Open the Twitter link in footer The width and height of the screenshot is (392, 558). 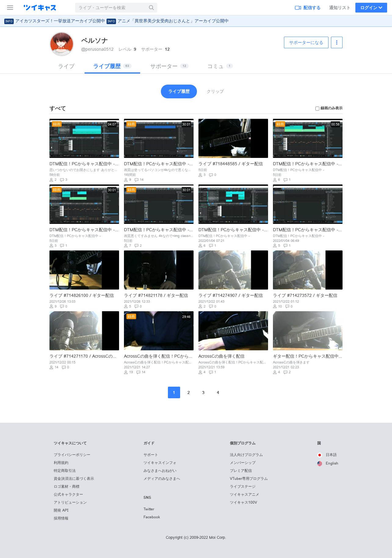(149, 509)
